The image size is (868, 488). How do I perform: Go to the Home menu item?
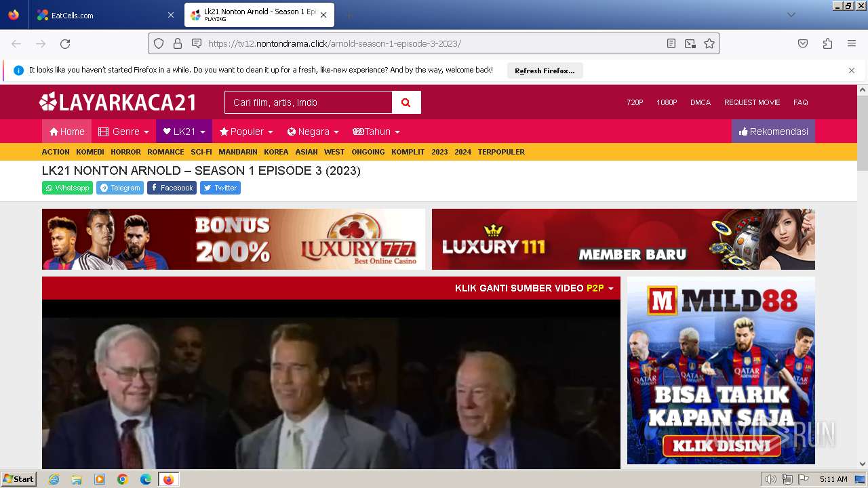click(66, 131)
